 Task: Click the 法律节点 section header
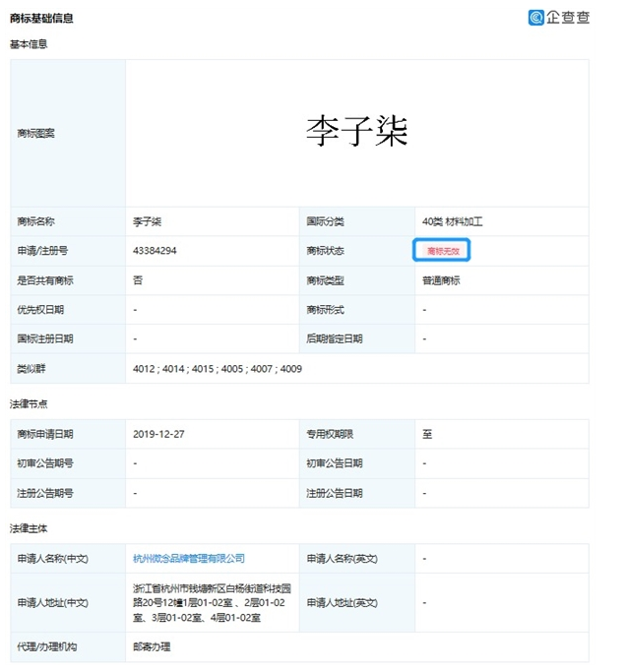tap(29, 403)
